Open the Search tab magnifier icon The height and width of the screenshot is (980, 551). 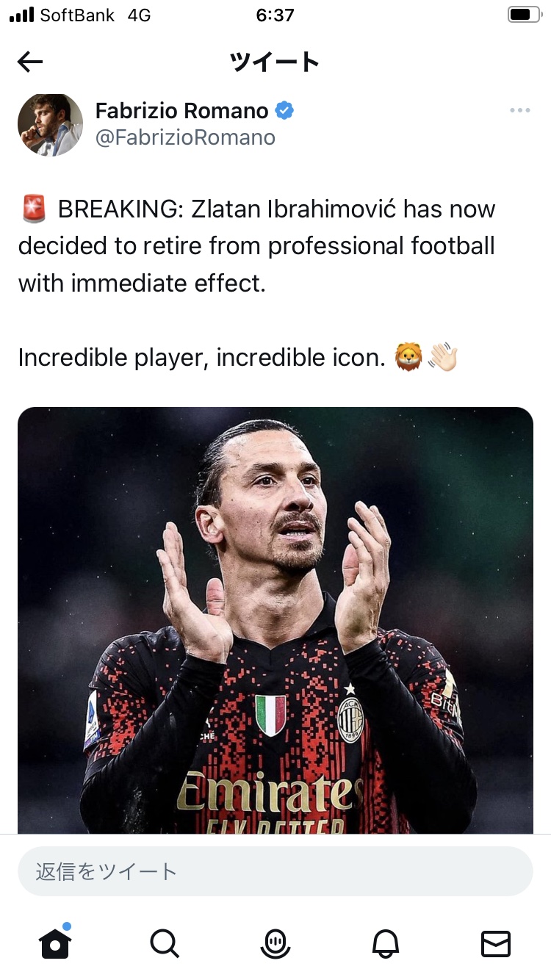(x=165, y=943)
